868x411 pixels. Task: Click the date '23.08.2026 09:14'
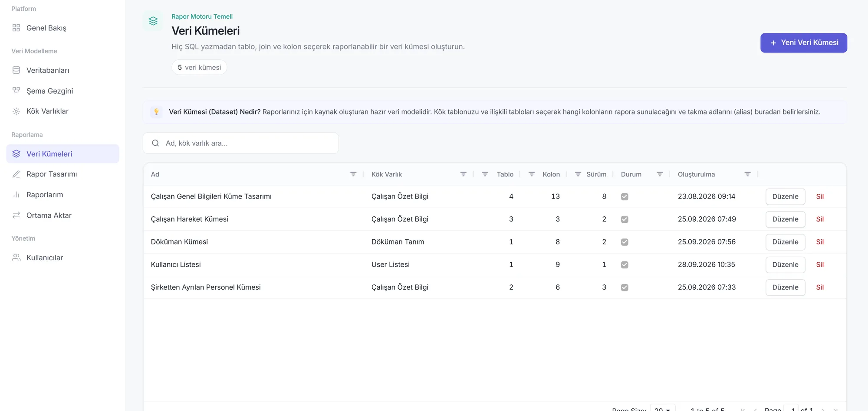point(707,196)
